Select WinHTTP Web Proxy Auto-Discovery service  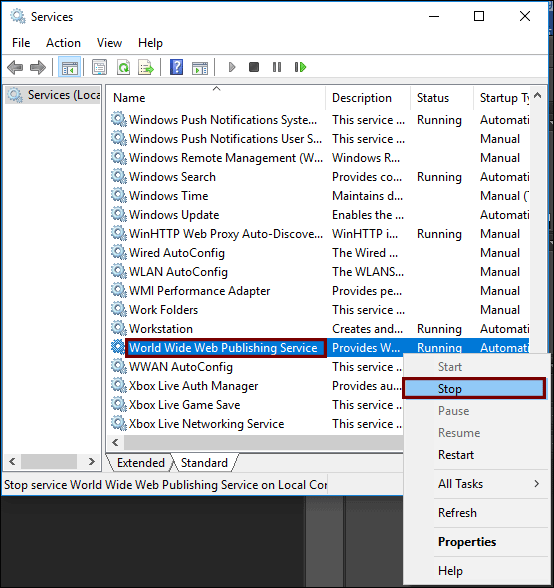tap(226, 234)
